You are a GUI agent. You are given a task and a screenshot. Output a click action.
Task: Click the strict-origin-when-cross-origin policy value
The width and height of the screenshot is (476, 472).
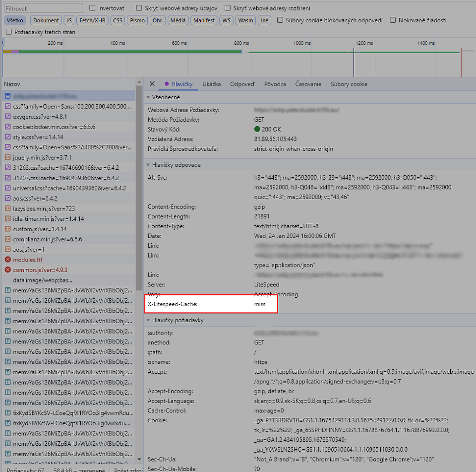(294, 149)
